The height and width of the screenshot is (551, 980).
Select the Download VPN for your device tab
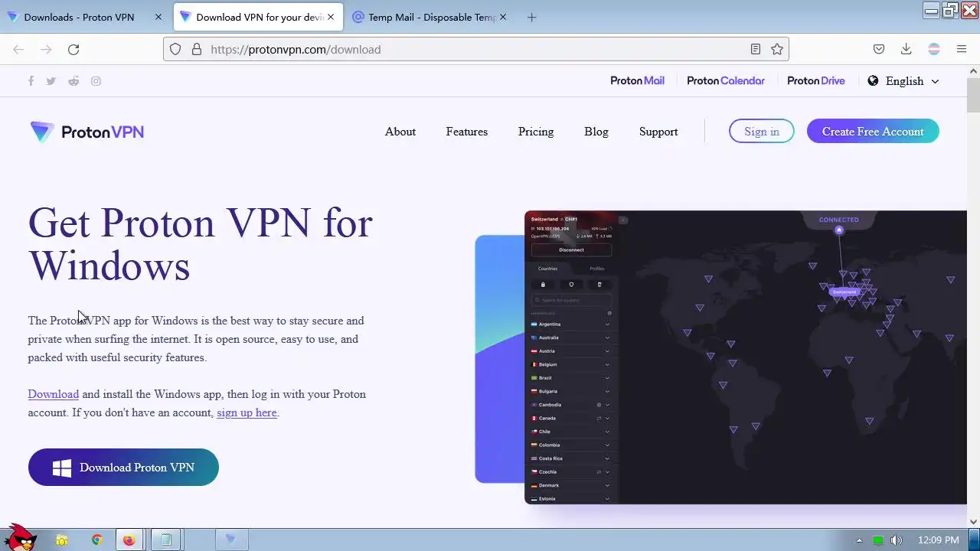click(x=259, y=17)
